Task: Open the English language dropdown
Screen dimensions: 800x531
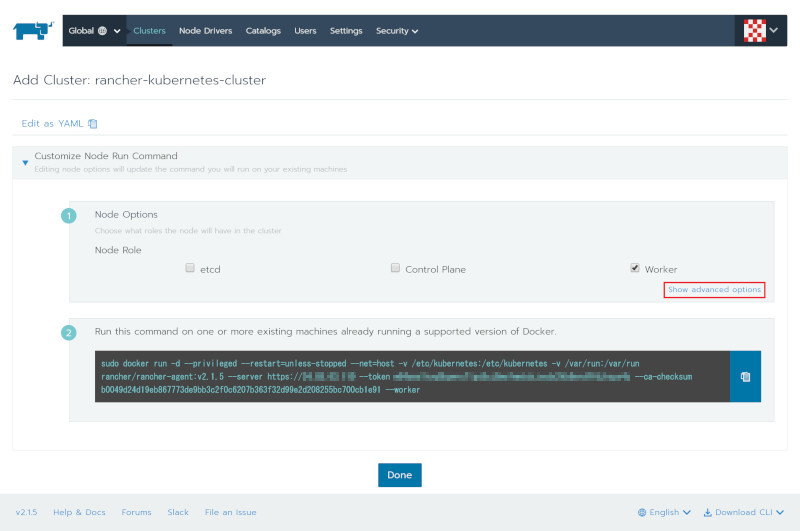Action: (x=664, y=512)
